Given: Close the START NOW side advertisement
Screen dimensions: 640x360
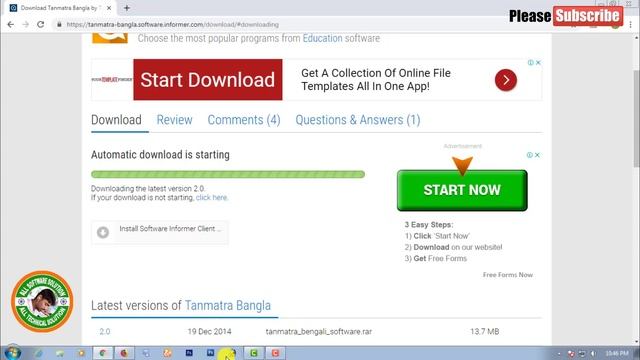Looking at the screenshot, I should tap(537, 155).
